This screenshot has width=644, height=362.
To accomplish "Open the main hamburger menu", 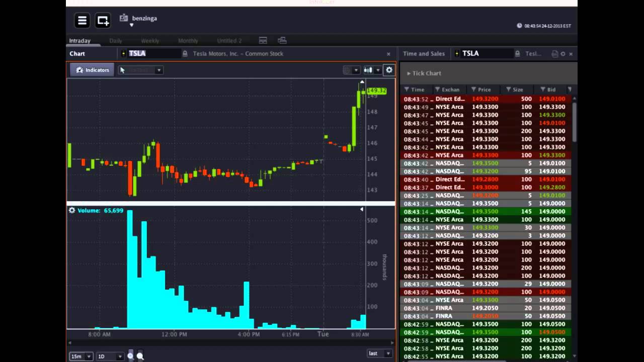I will pos(82,21).
